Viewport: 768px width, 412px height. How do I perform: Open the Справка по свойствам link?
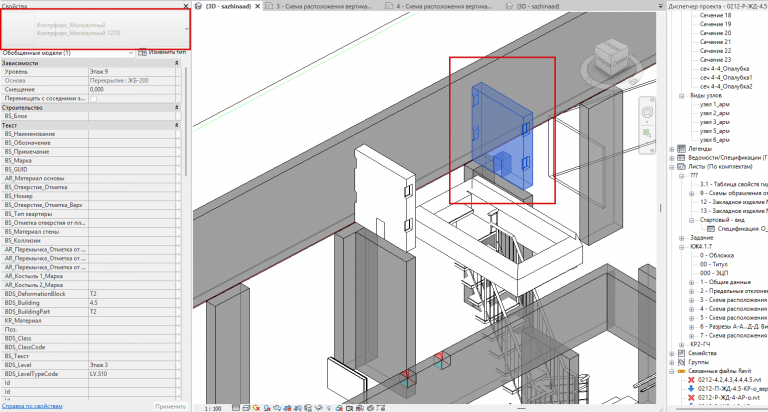tap(32, 406)
